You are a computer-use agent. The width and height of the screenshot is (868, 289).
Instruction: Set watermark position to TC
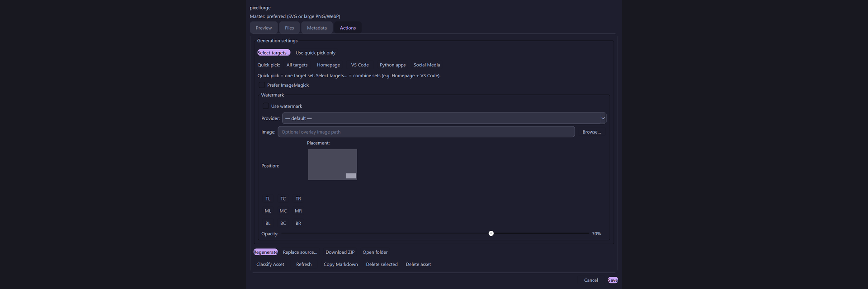tap(283, 199)
